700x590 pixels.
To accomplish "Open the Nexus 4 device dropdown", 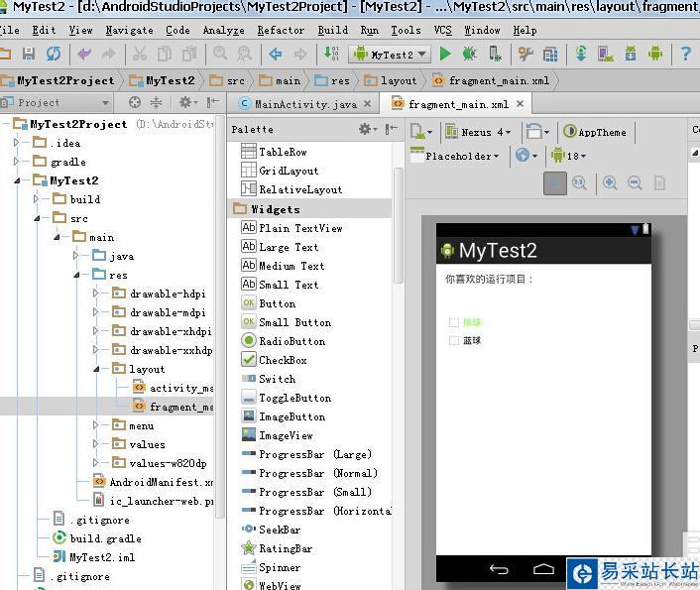I will point(478,132).
